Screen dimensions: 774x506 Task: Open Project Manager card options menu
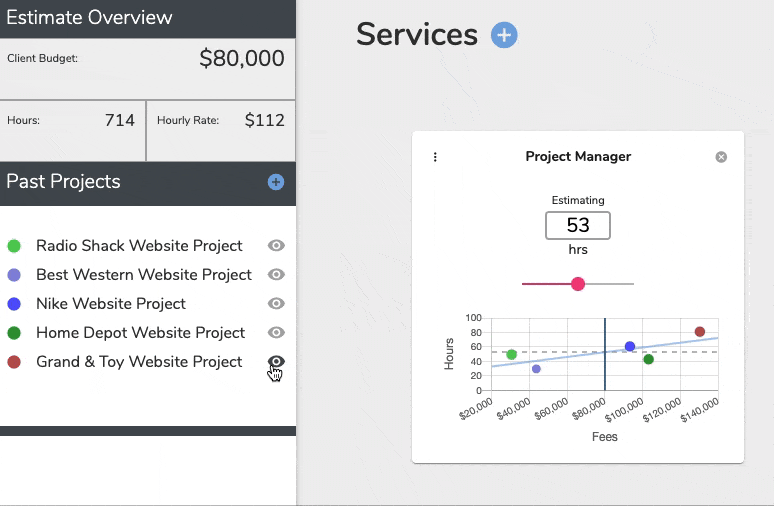[x=435, y=157]
